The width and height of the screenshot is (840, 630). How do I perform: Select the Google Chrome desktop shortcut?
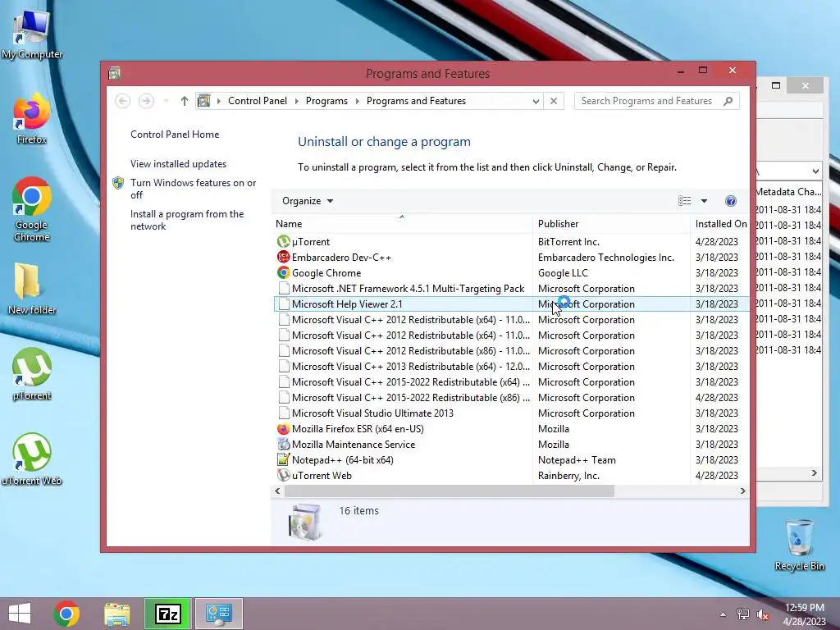[x=32, y=209]
